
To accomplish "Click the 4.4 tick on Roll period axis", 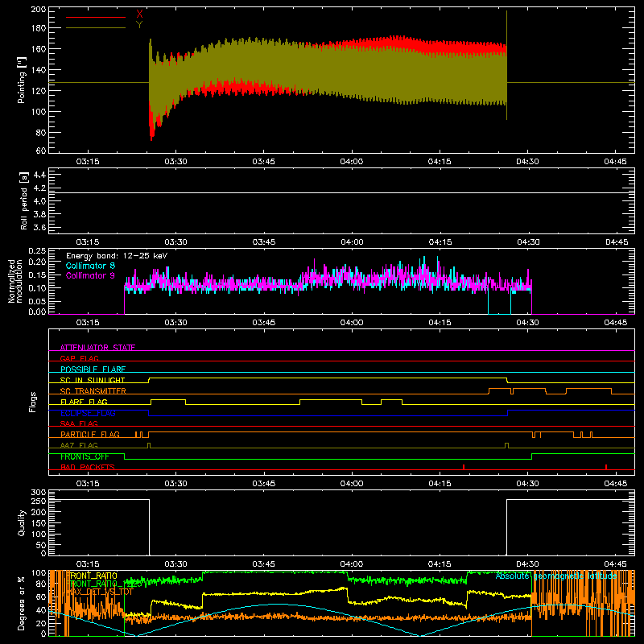I will tap(39, 175).
